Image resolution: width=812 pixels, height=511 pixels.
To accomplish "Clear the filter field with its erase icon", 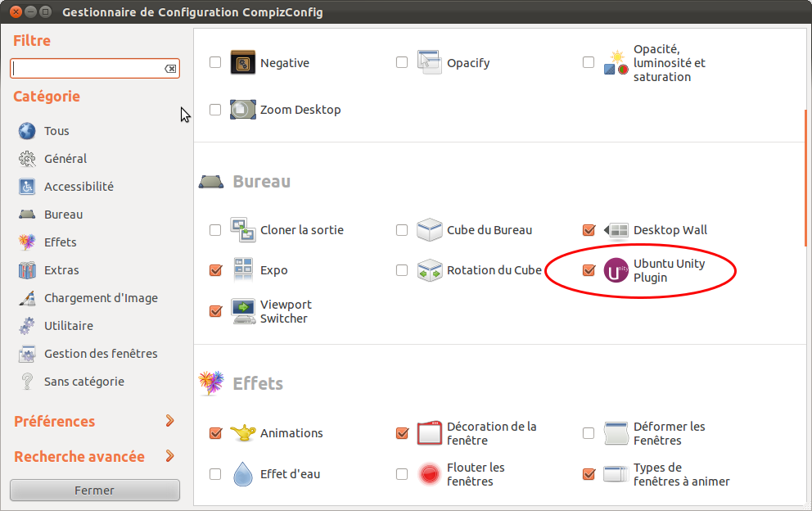I will pos(170,69).
